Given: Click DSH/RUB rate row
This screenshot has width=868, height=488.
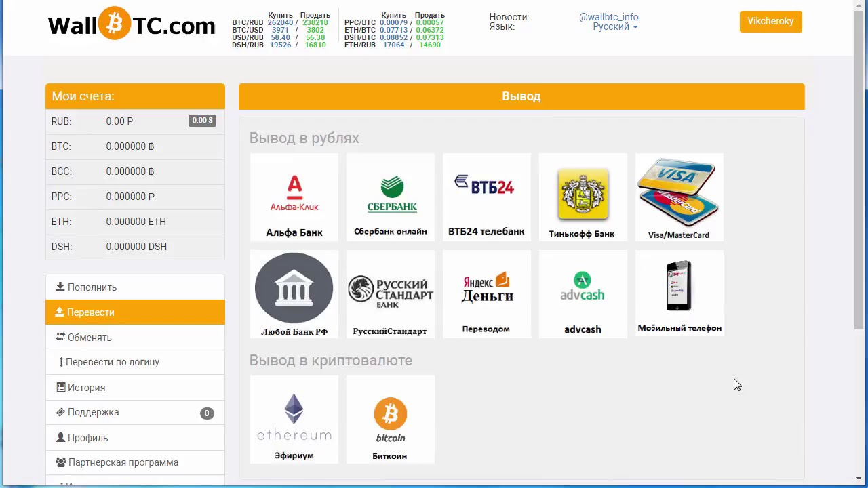Looking at the screenshot, I should pos(280,45).
